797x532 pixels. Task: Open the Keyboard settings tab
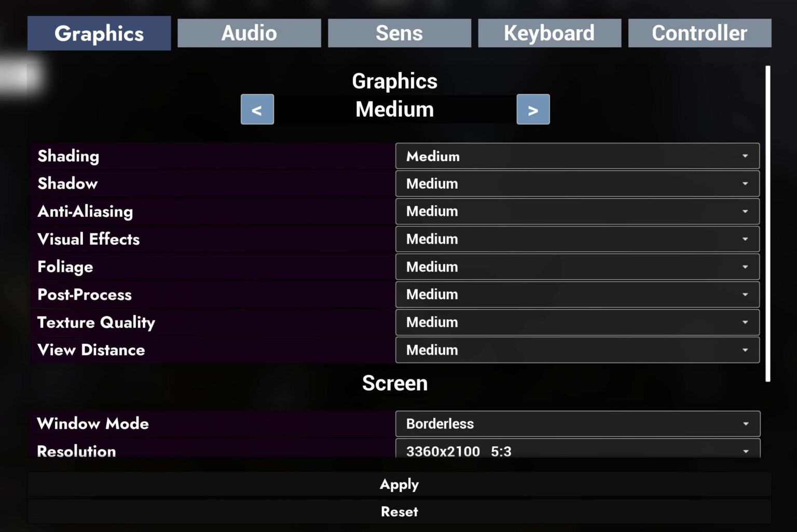pos(549,33)
